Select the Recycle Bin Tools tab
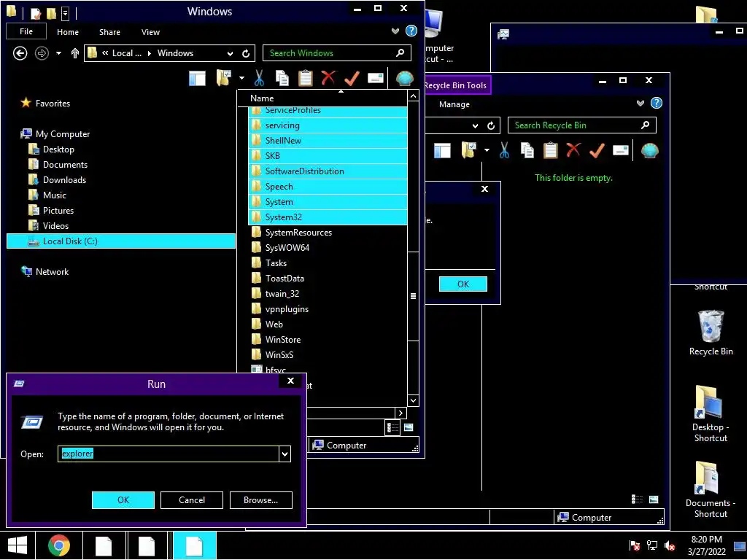This screenshot has height=560, width=747. click(x=457, y=85)
